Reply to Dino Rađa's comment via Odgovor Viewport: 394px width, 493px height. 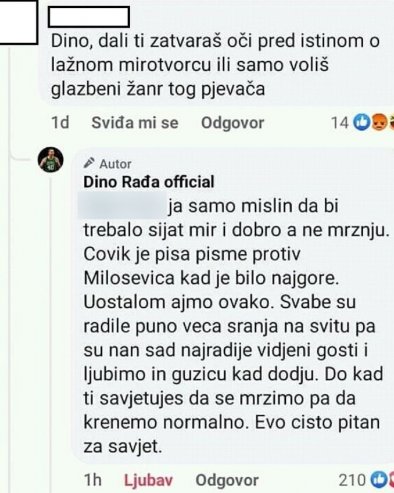tap(227, 480)
